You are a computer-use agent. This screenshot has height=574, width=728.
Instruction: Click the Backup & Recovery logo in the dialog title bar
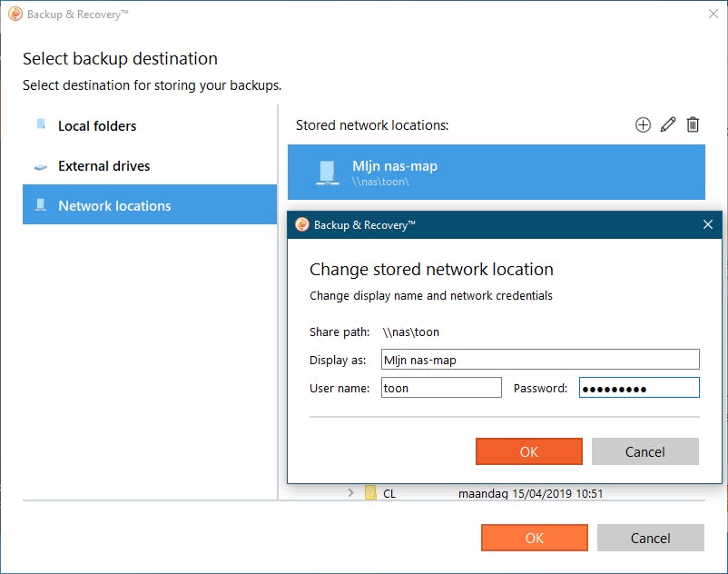point(301,224)
